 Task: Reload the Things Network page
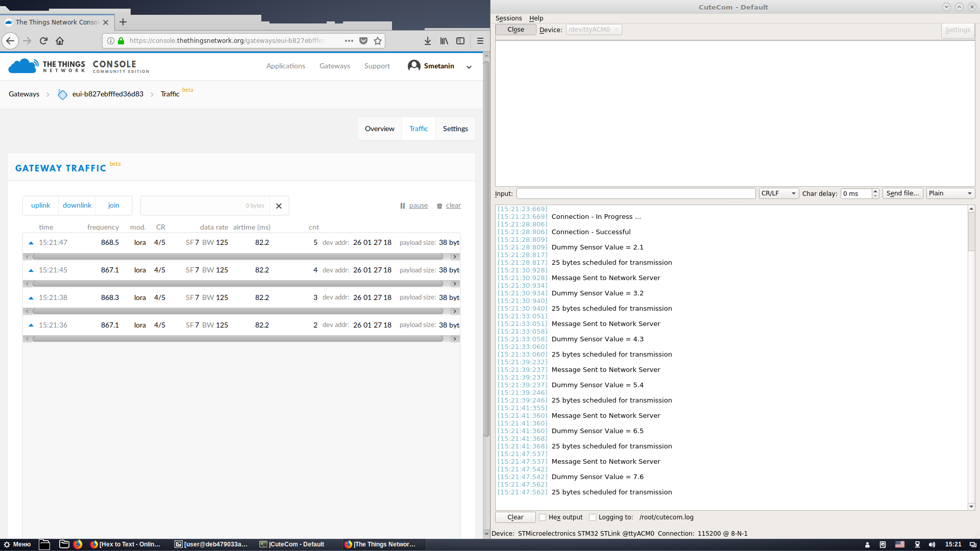(43, 41)
